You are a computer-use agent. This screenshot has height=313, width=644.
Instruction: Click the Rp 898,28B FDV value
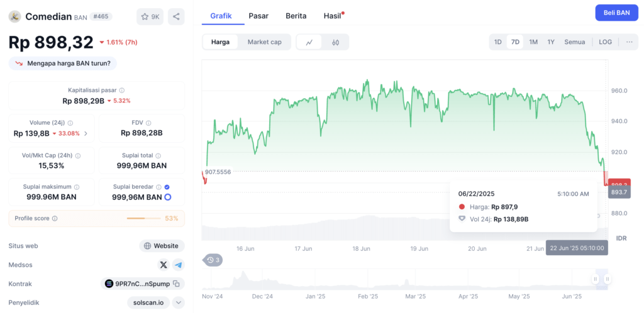[142, 133]
